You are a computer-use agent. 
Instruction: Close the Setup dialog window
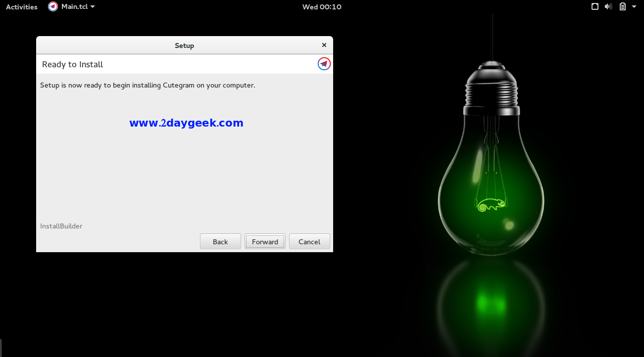[x=324, y=45]
